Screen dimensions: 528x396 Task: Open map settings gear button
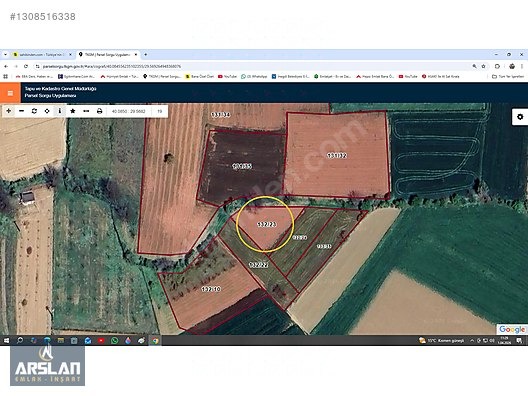click(x=520, y=117)
